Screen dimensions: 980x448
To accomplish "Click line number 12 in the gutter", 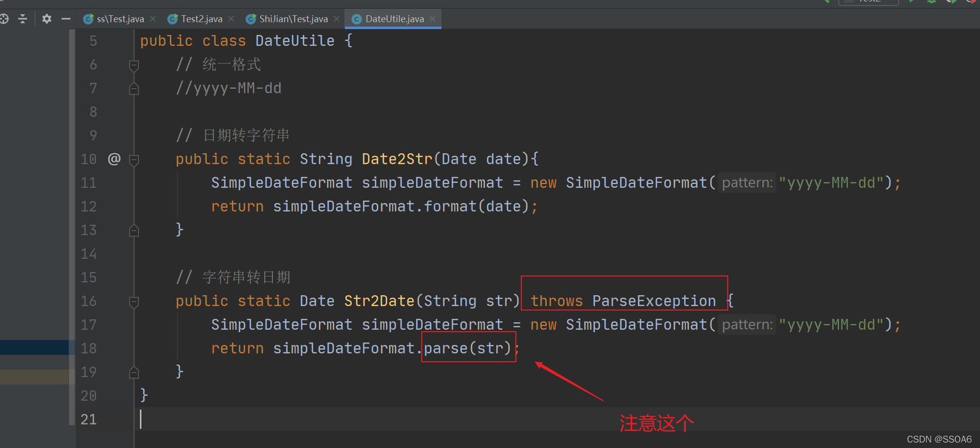I will pos(89,207).
